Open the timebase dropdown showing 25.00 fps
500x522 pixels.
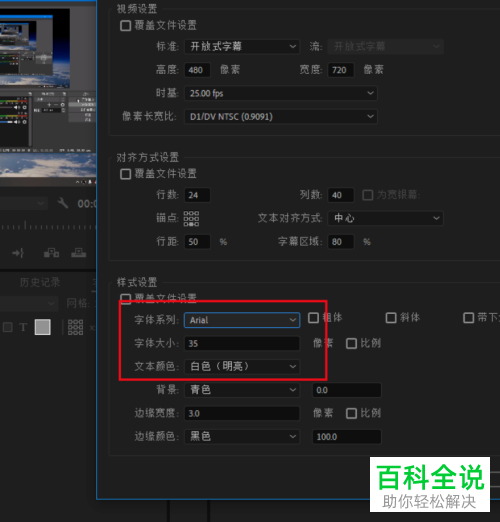tap(281, 93)
